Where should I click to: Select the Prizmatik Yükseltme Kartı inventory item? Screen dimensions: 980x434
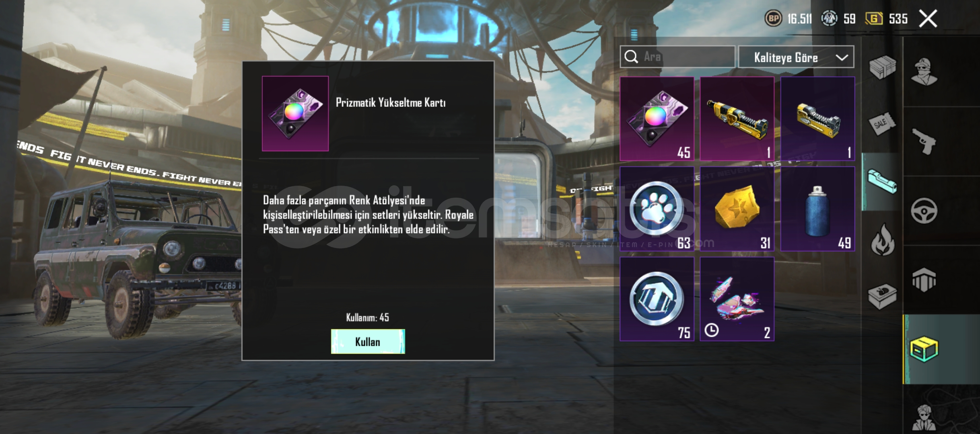click(657, 119)
